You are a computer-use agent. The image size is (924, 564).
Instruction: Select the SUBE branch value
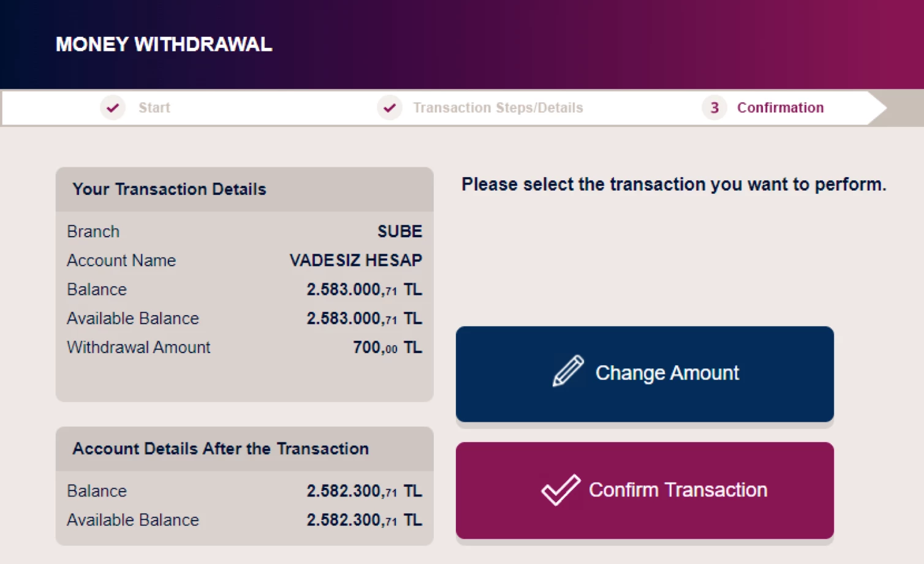point(400,232)
